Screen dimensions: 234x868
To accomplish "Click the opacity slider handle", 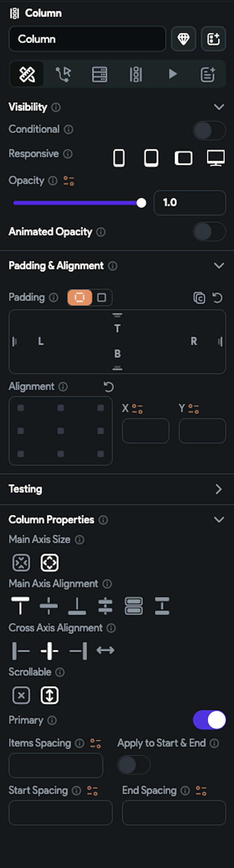I will 141,203.
